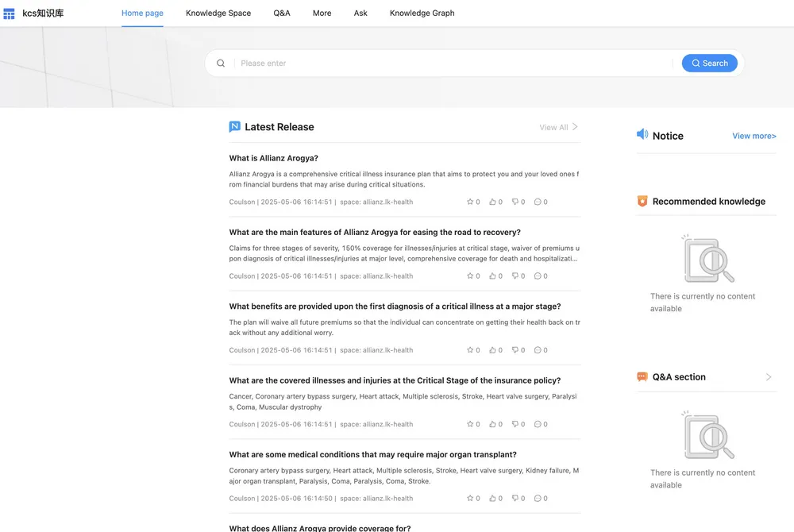Click the Latest Release heading

(279, 127)
